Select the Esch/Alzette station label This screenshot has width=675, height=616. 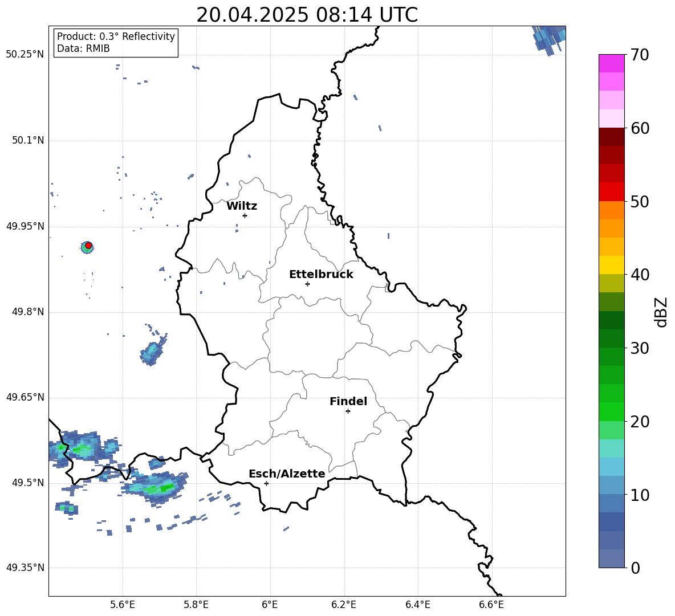[x=287, y=474]
